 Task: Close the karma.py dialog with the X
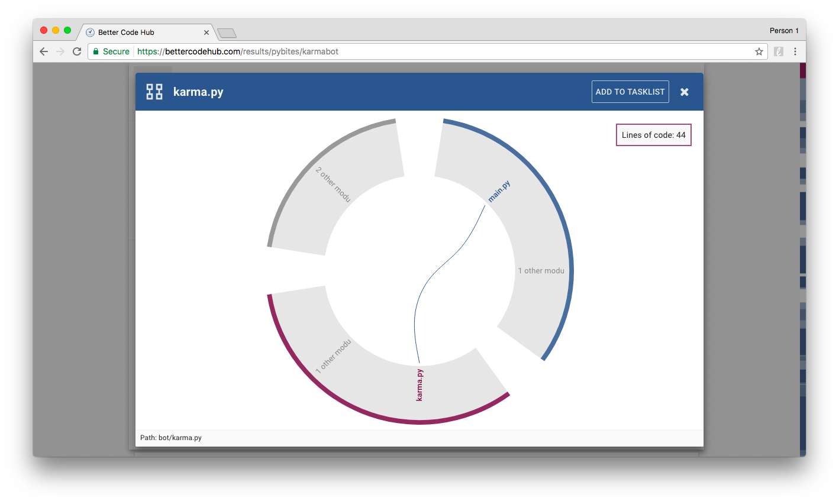[x=685, y=92]
